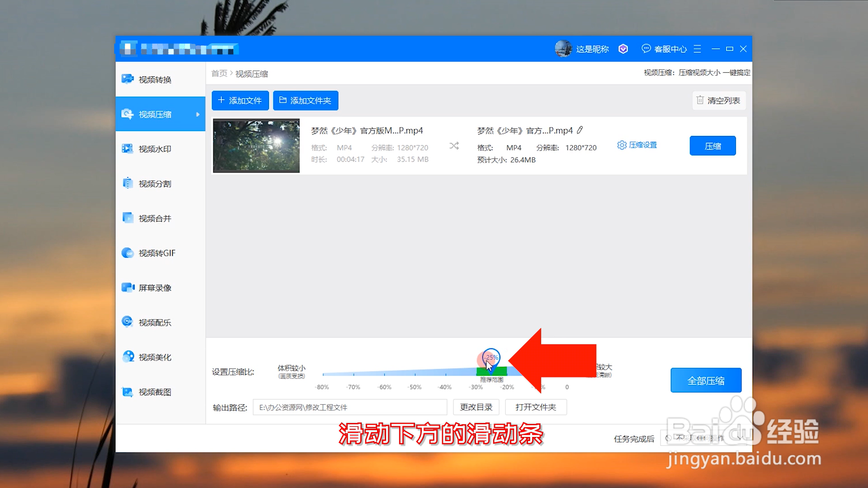Select 视频水印 sidebar item
The width and height of the screenshot is (868, 488).
(155, 149)
